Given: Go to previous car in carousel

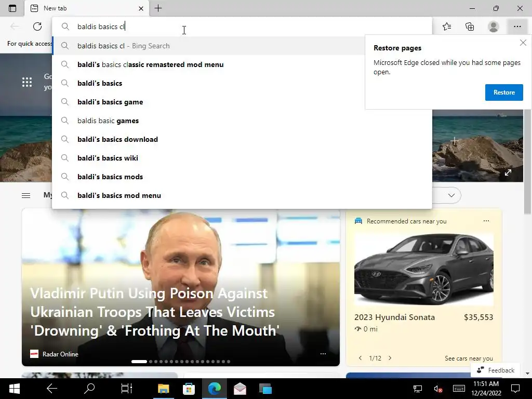Looking at the screenshot, I should 361,358.
